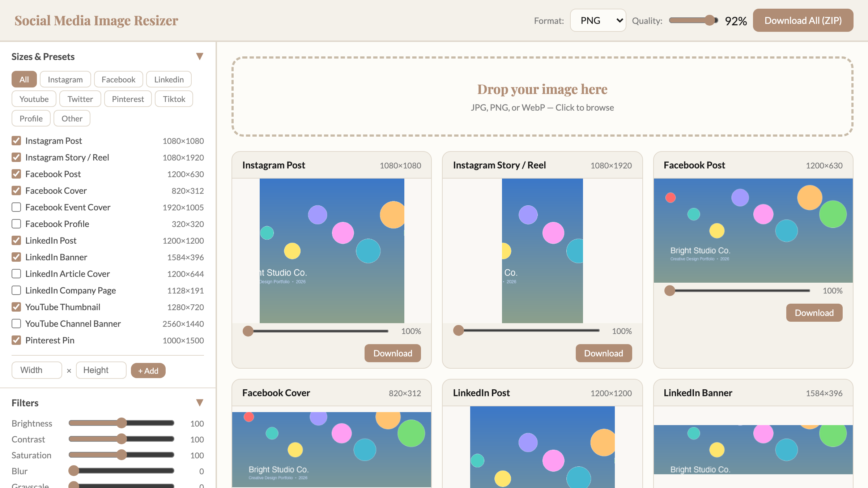Image resolution: width=868 pixels, height=488 pixels.
Task: Filter presets by Other
Action: click(72, 118)
